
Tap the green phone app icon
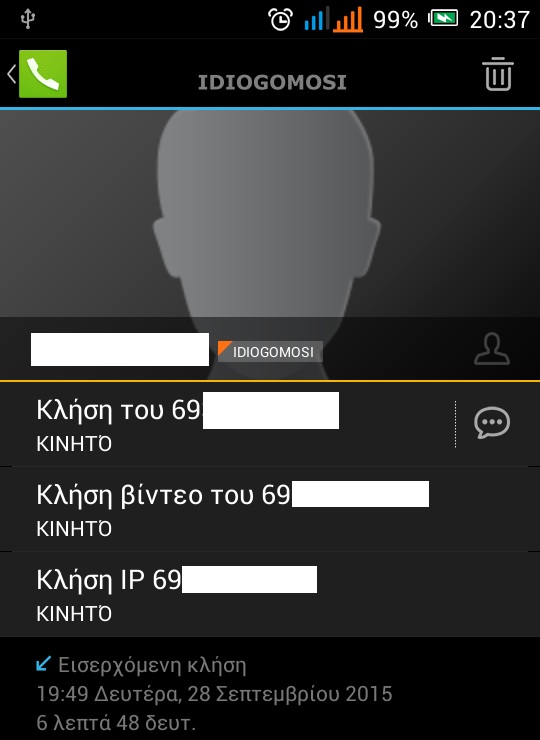point(43,74)
